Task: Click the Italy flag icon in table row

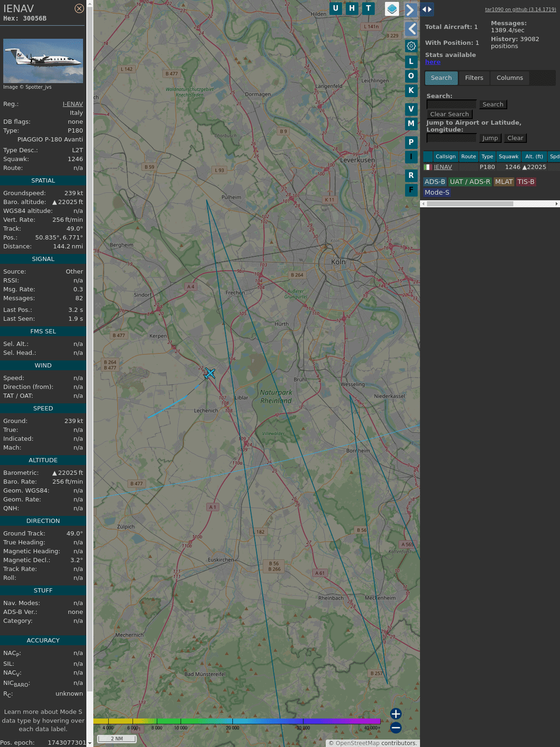Action: pyautogui.click(x=428, y=167)
